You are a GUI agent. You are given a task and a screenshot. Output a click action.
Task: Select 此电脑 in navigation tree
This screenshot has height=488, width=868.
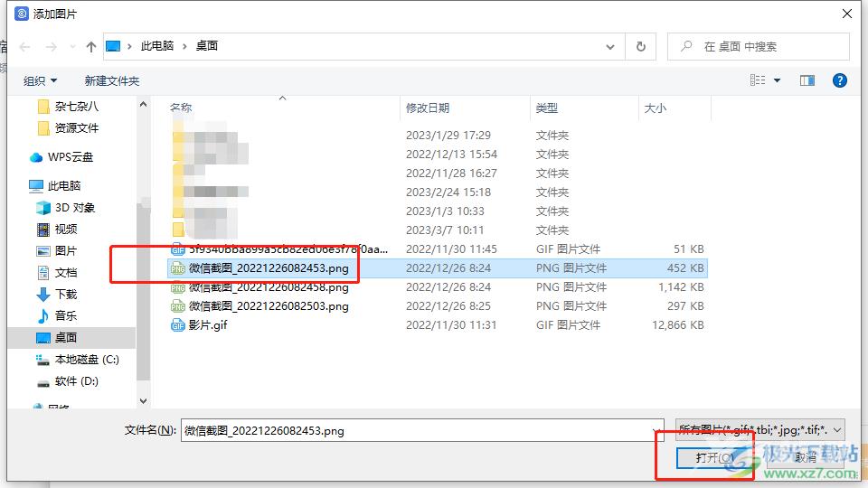54,186
